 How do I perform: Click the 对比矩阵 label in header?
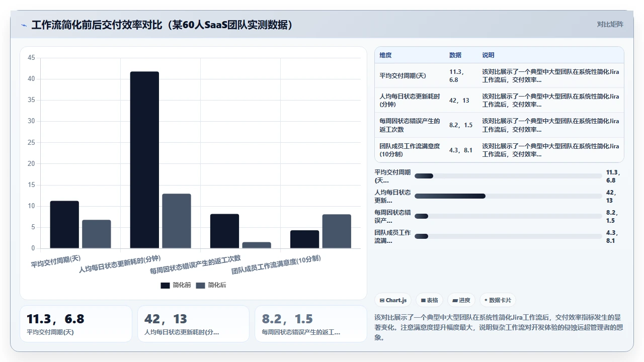610,24
